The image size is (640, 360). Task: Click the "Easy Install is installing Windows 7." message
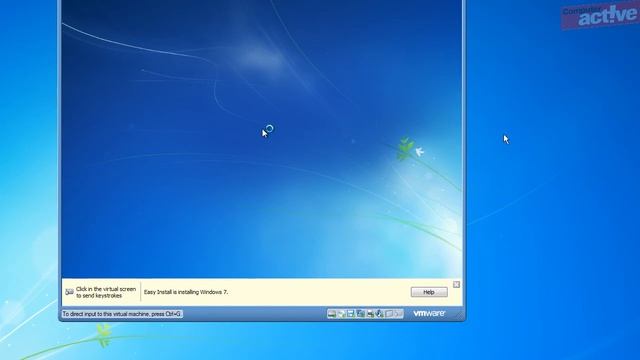tap(186, 292)
